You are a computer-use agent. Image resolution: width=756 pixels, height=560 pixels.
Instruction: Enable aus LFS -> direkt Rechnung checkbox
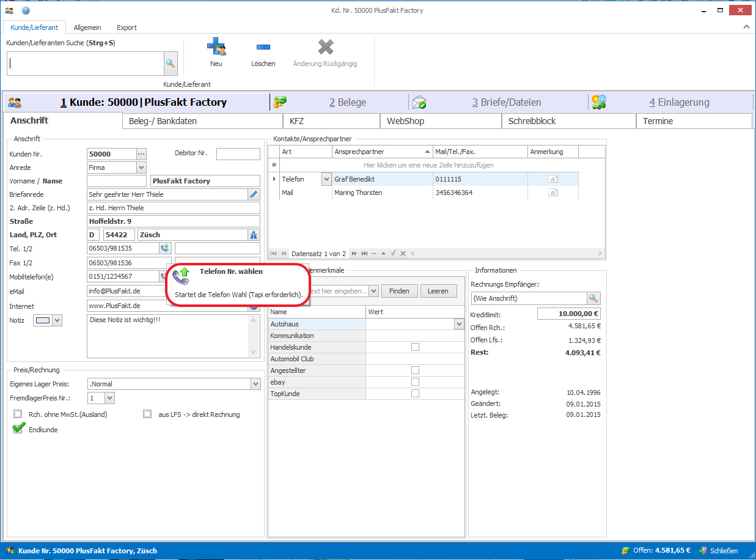pos(147,414)
